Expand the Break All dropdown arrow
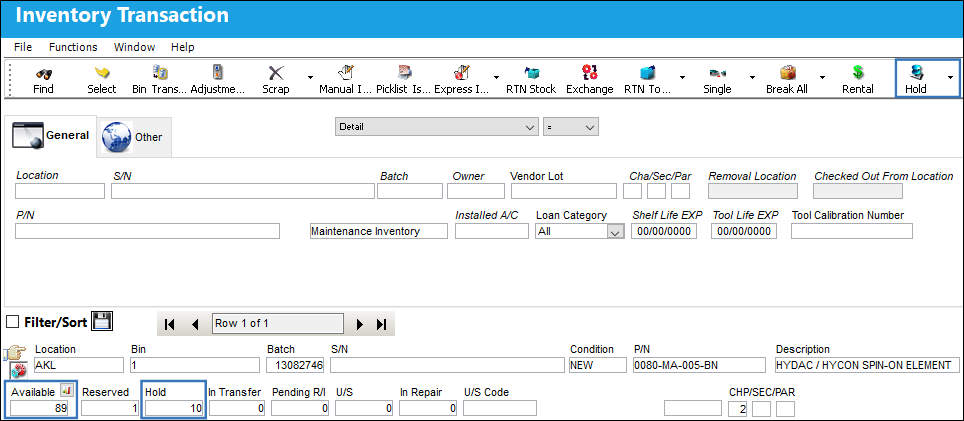The width and height of the screenshot is (964, 421). click(x=822, y=77)
